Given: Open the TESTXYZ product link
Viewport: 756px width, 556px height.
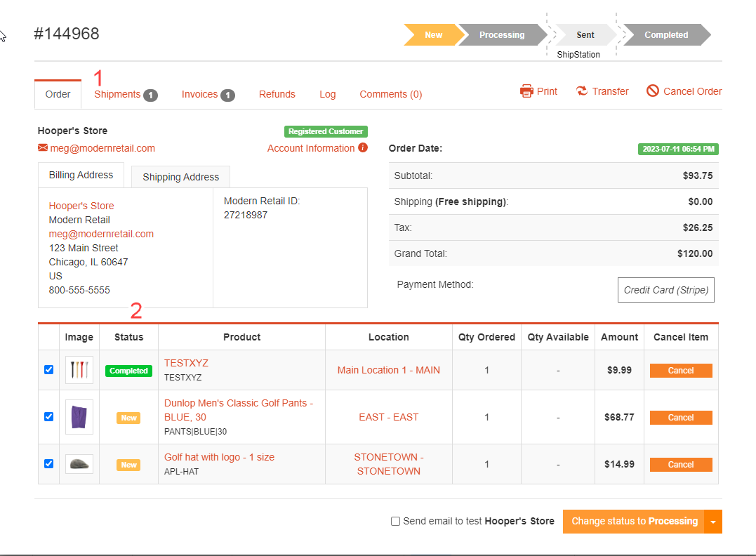Looking at the screenshot, I should coord(186,363).
